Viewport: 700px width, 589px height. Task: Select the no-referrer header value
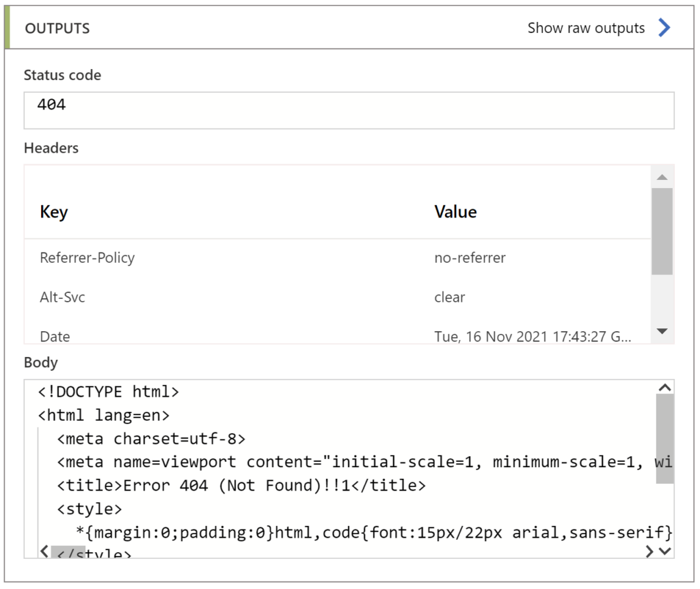click(x=470, y=258)
